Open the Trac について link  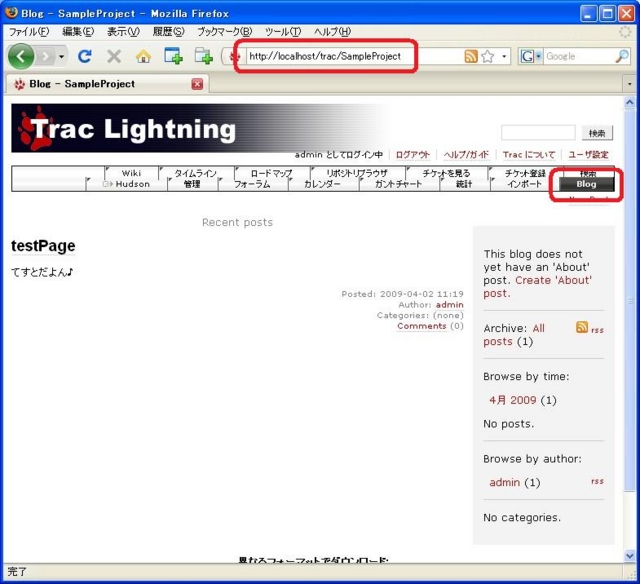click(x=529, y=155)
